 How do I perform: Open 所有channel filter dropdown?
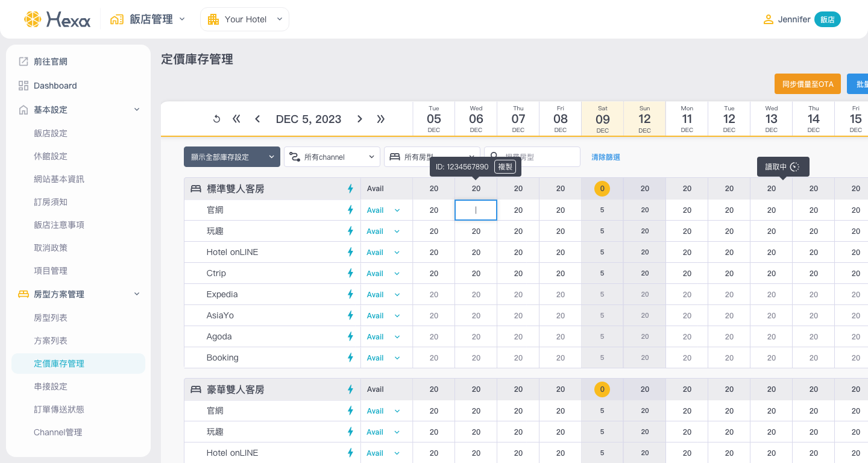click(332, 157)
